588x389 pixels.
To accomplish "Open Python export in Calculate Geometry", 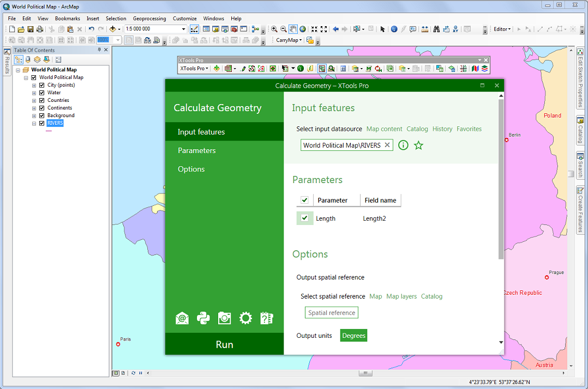I will [203, 318].
